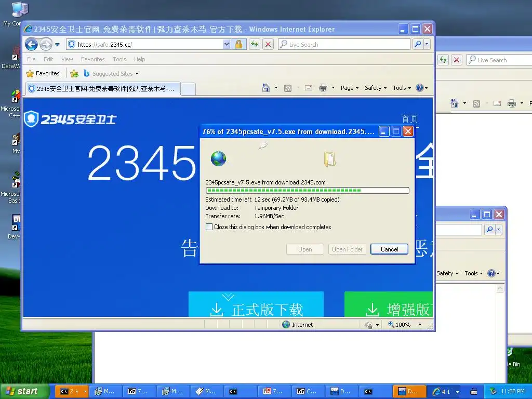The height and width of the screenshot is (399, 532).
Task: Click the 正式版下载 download button
Action: point(256,304)
